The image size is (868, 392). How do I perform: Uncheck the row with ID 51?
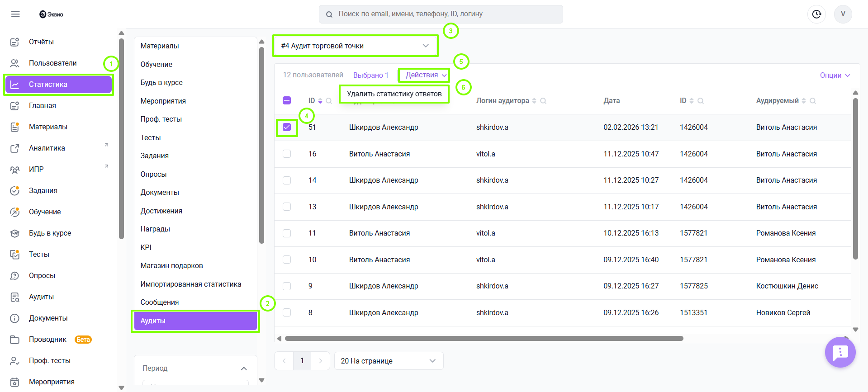287,128
